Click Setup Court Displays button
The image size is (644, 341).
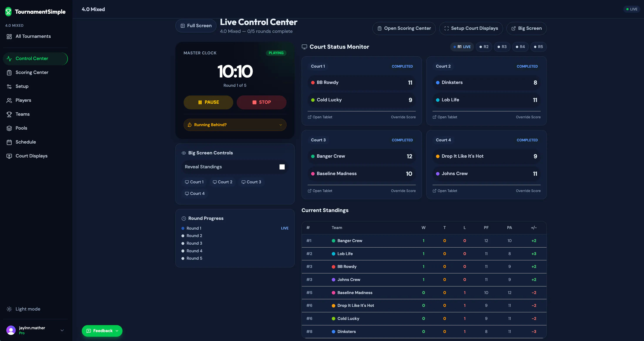click(x=471, y=28)
